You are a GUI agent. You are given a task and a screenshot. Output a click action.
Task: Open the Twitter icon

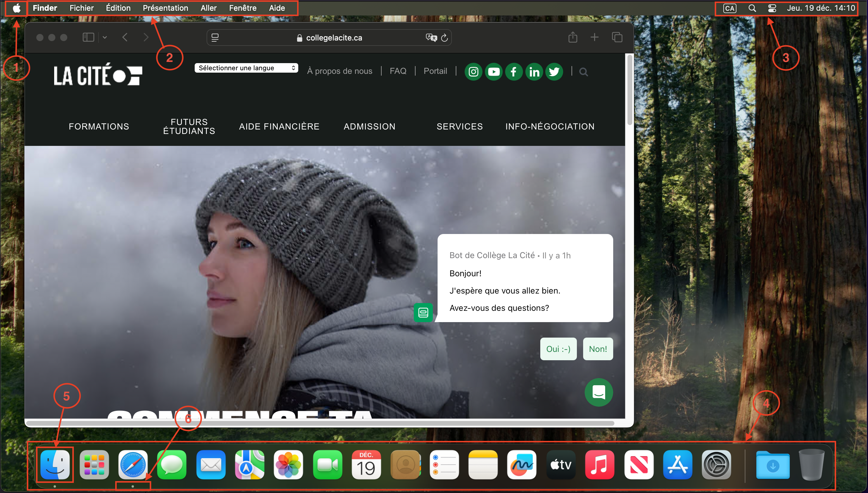tap(554, 71)
